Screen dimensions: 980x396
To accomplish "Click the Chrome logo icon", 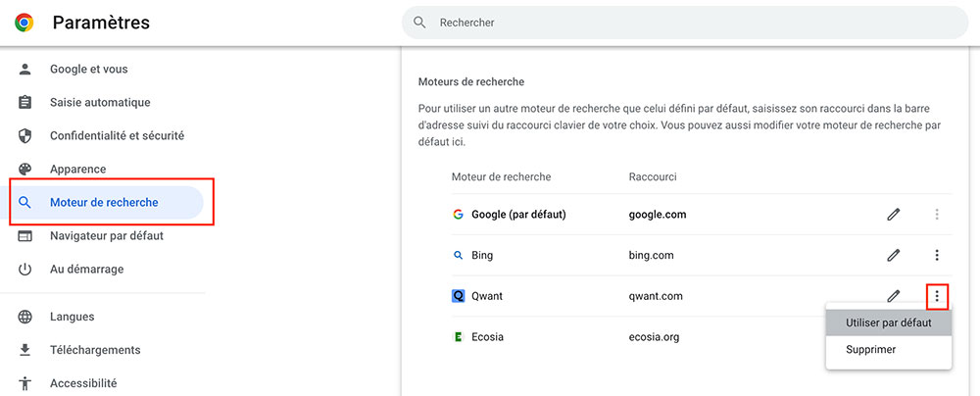I will pos(24,24).
